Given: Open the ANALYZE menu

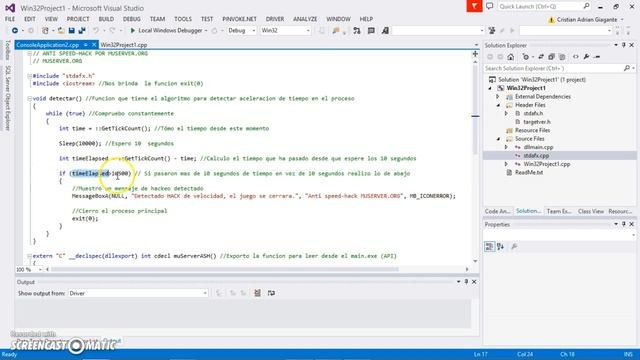Looking at the screenshot, I should click(x=305, y=19).
